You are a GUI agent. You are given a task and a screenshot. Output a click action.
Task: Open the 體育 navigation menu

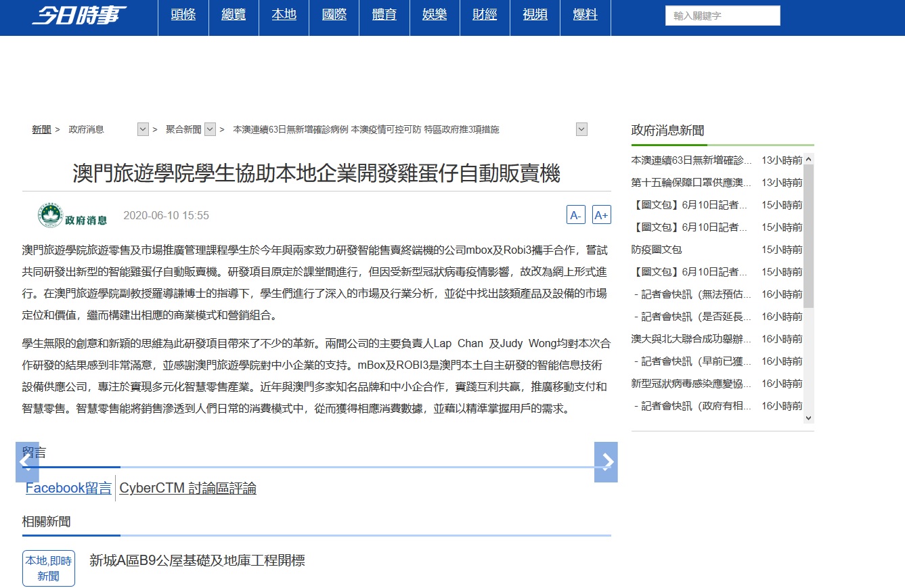coord(384,15)
